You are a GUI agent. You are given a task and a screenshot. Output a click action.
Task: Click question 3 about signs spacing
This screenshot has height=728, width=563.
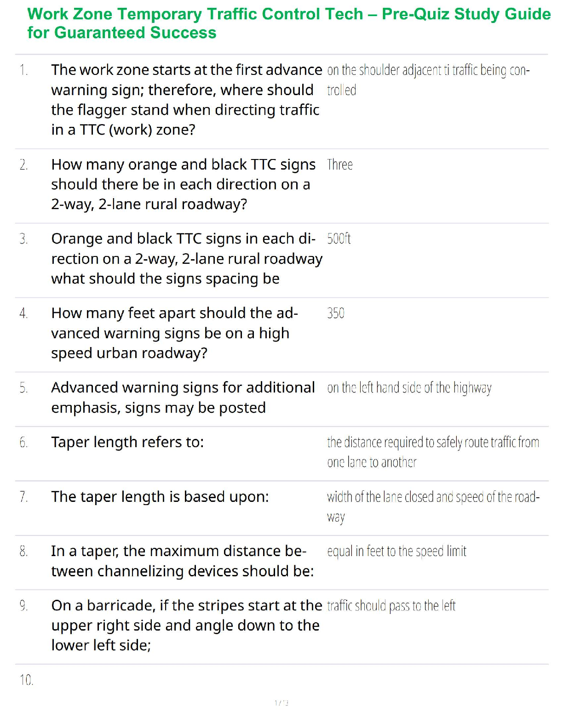click(186, 259)
